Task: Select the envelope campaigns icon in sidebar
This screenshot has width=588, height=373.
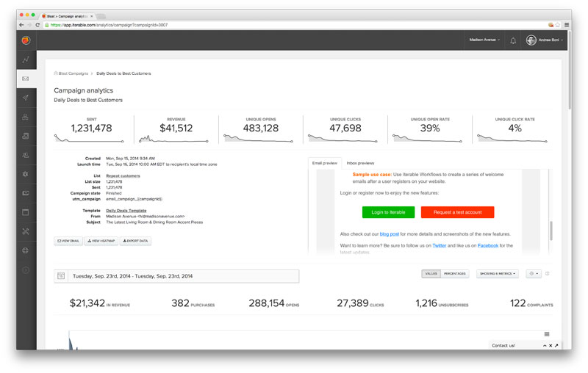Action: [x=26, y=79]
